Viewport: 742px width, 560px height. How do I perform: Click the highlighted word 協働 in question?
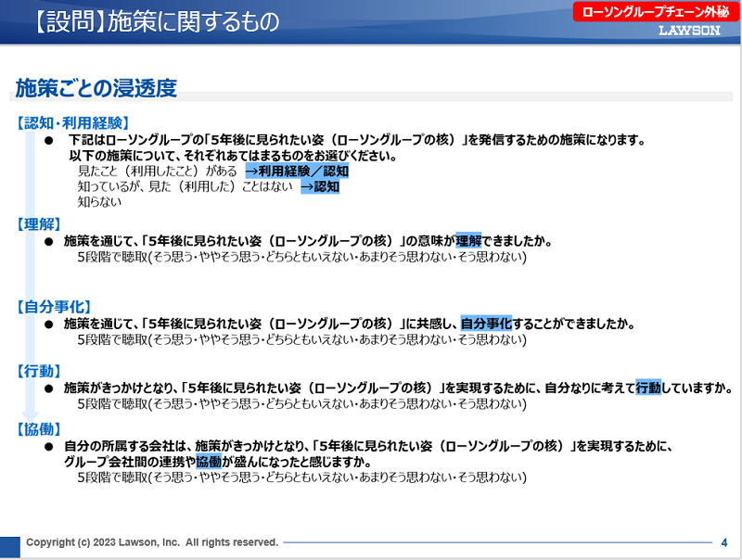coord(209,461)
